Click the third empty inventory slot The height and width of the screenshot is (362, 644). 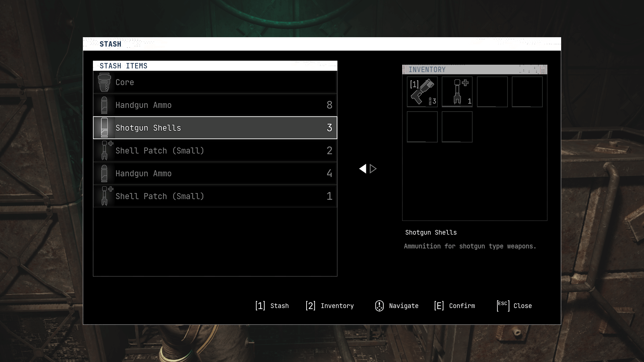pos(492,92)
